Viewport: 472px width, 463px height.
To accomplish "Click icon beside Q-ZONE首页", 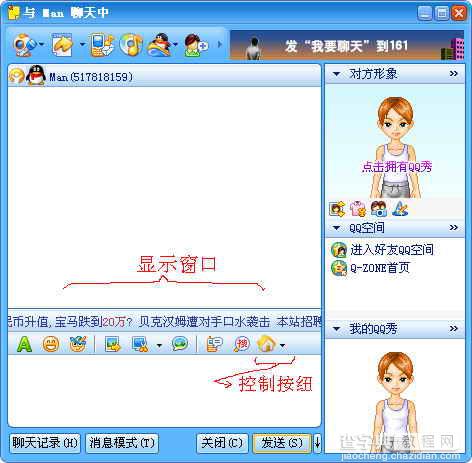I will coord(339,268).
